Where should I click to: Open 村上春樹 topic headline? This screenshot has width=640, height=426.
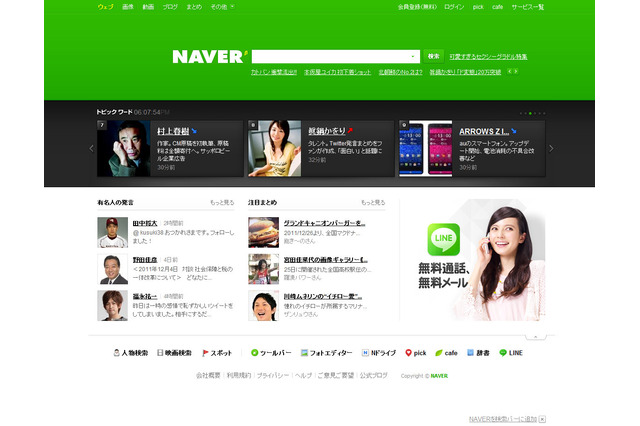click(x=173, y=131)
